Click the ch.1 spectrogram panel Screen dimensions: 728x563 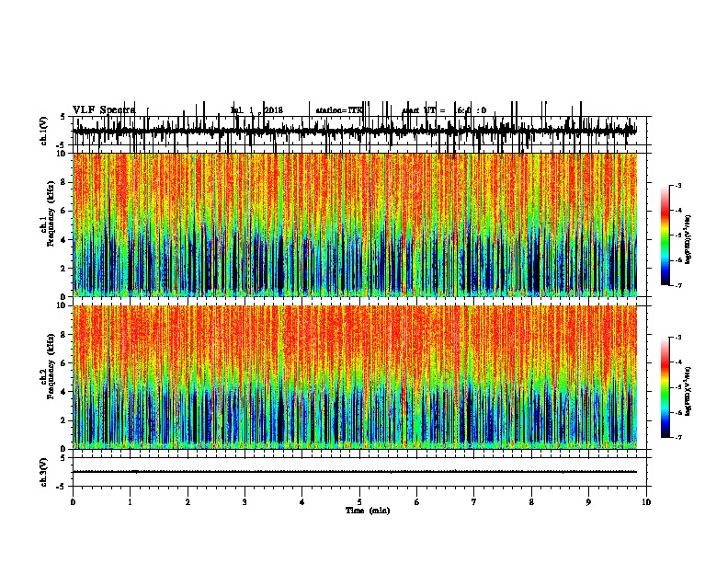click(x=355, y=224)
